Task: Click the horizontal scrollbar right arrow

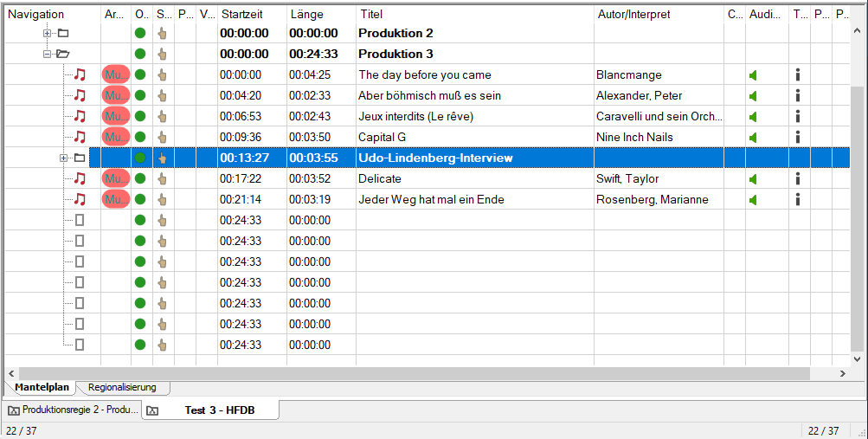Action: [x=843, y=374]
